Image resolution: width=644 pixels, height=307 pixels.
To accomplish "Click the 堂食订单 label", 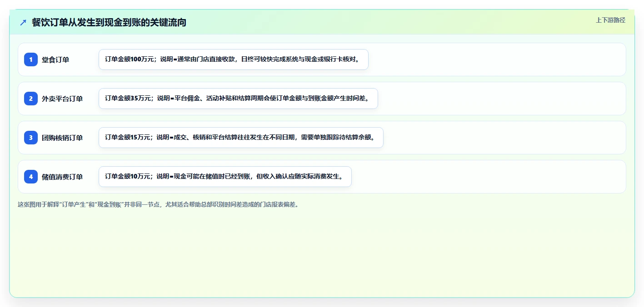I will click(55, 59).
